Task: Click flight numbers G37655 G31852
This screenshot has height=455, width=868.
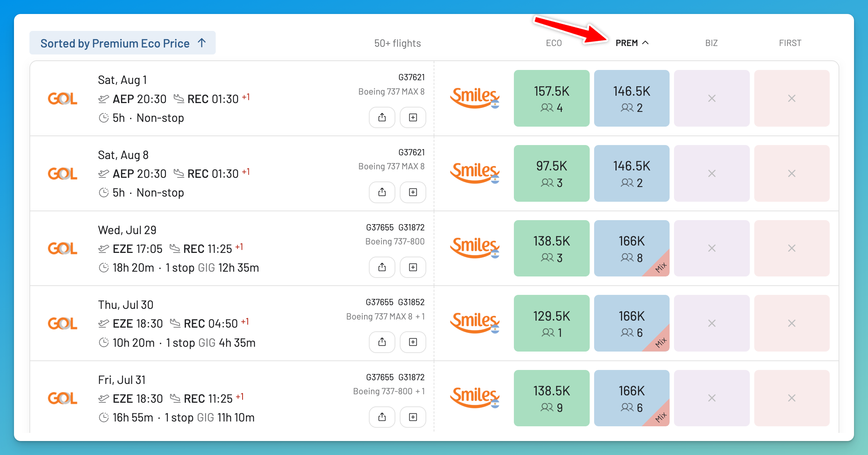Action: tap(395, 302)
